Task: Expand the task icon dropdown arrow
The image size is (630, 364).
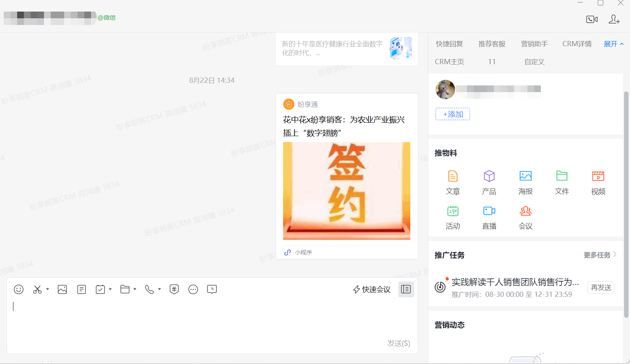Action: (x=110, y=289)
